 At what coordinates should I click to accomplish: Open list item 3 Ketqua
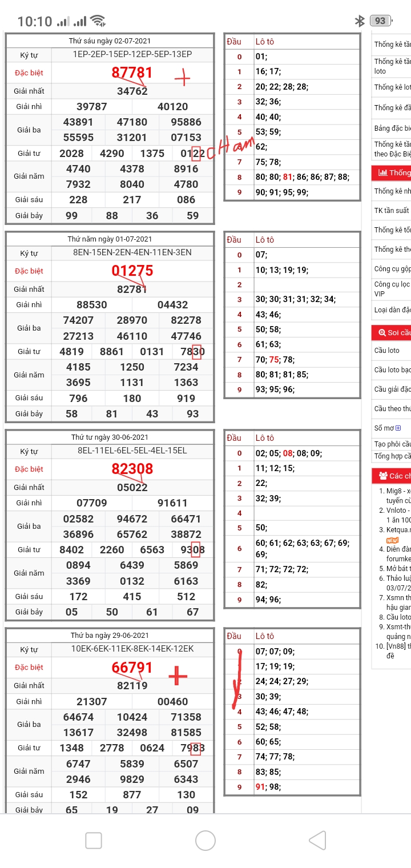[x=398, y=530]
